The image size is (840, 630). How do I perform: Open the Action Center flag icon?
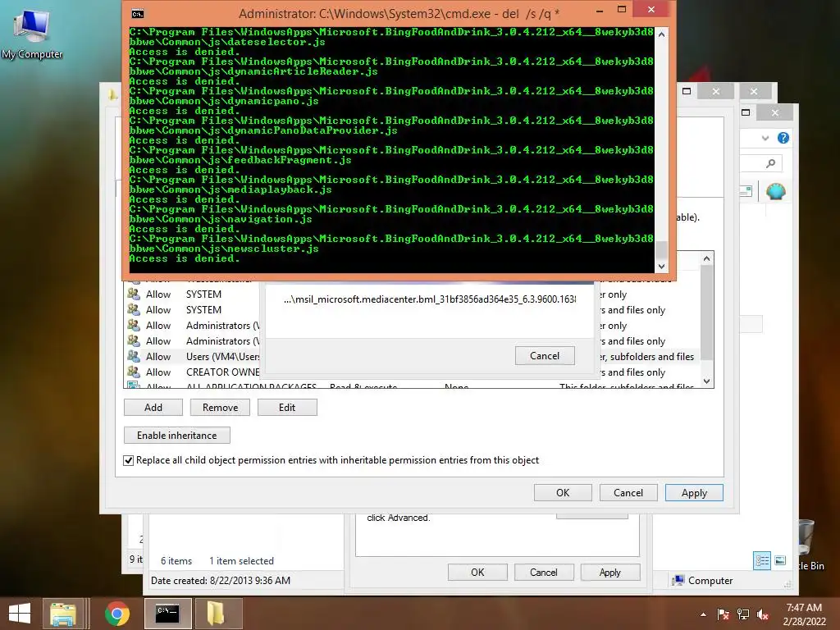coord(723,614)
